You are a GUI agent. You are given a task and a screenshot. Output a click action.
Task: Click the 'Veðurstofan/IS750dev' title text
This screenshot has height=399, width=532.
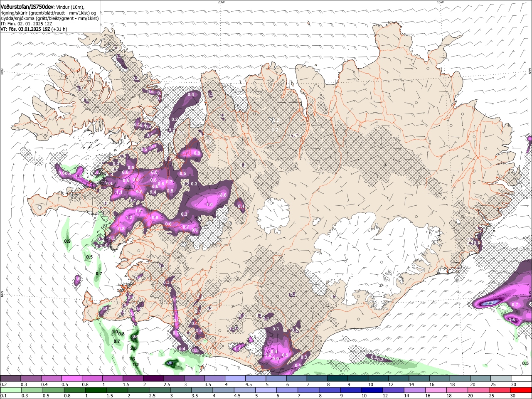coord(27,6)
